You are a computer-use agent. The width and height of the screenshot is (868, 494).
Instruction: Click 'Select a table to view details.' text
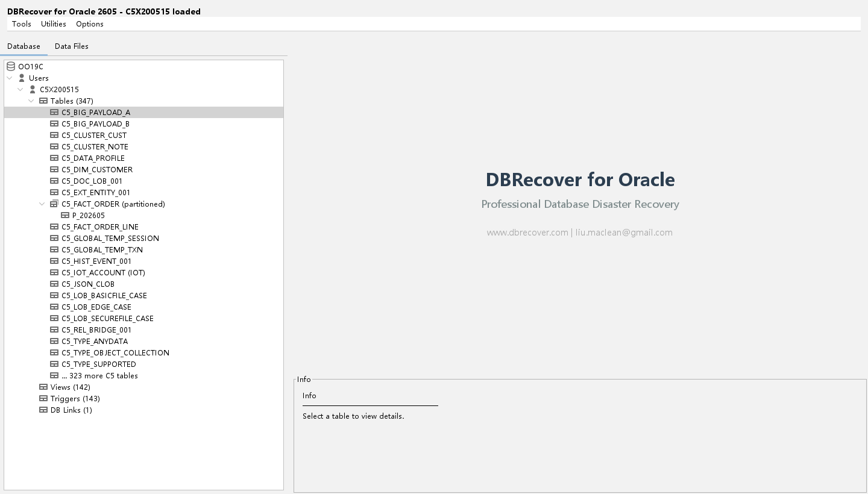coord(353,416)
